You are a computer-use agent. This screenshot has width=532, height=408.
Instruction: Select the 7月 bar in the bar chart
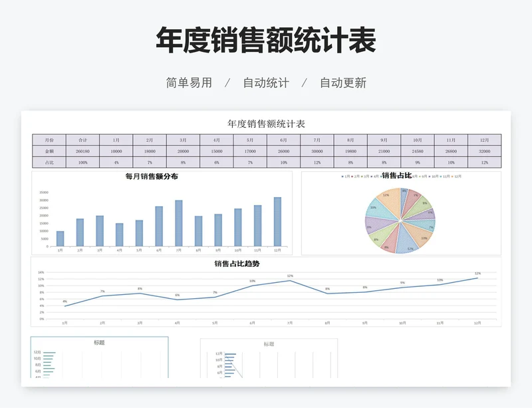pyautogui.click(x=179, y=224)
